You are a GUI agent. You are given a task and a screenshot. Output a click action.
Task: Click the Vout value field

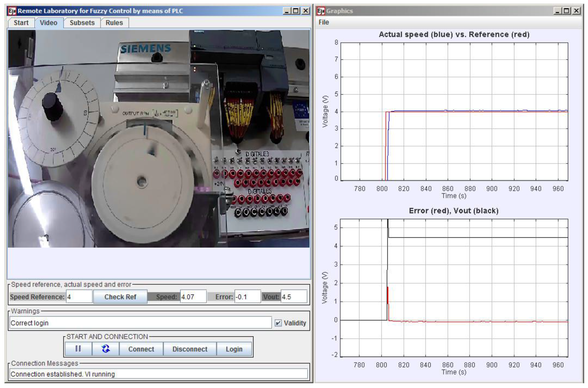(x=294, y=297)
